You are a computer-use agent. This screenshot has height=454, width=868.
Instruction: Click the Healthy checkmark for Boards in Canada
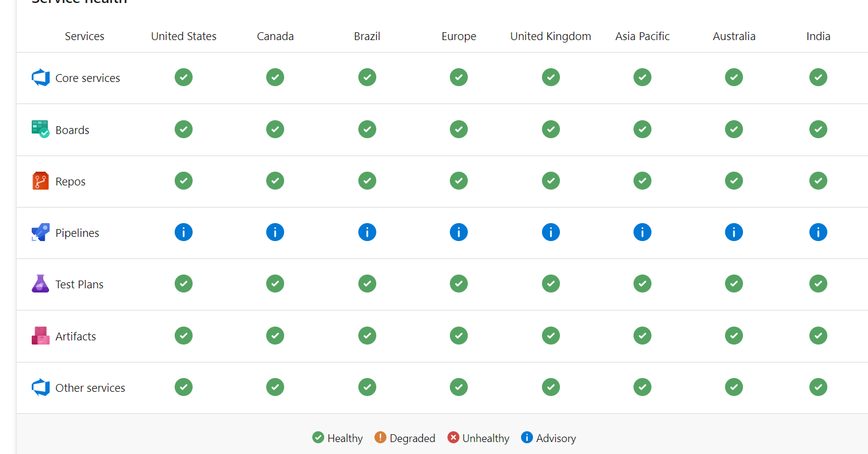275,129
